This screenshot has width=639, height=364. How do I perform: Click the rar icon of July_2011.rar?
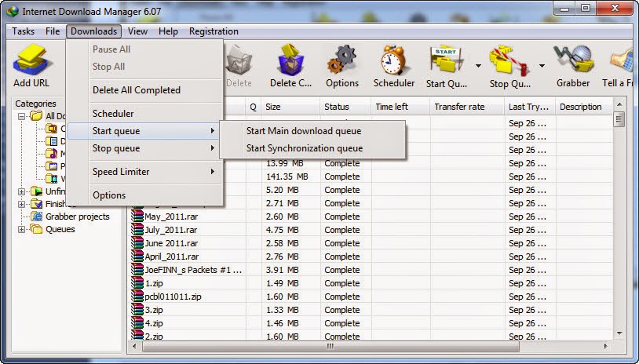[137, 229]
